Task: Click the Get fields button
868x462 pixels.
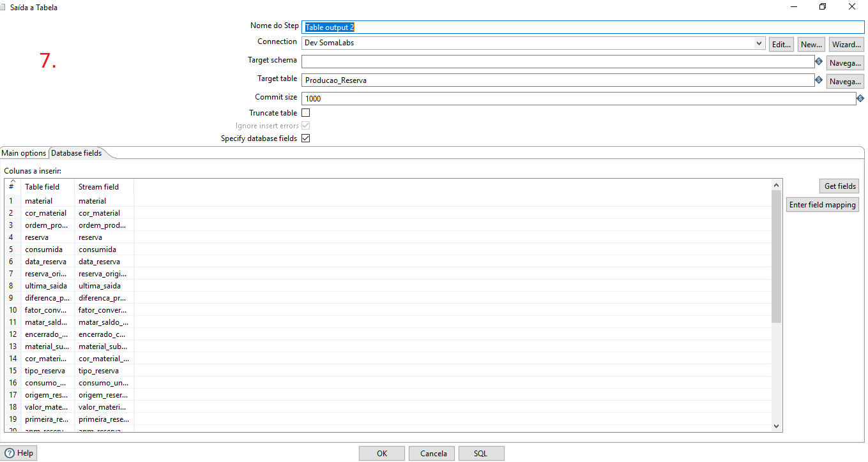Action: tap(839, 186)
